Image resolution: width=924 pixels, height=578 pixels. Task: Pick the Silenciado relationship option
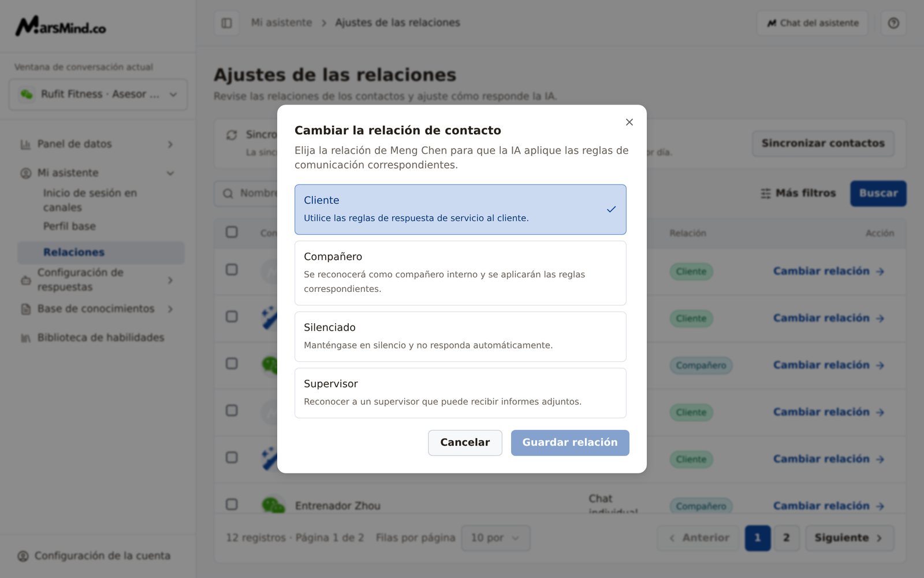pos(460,336)
